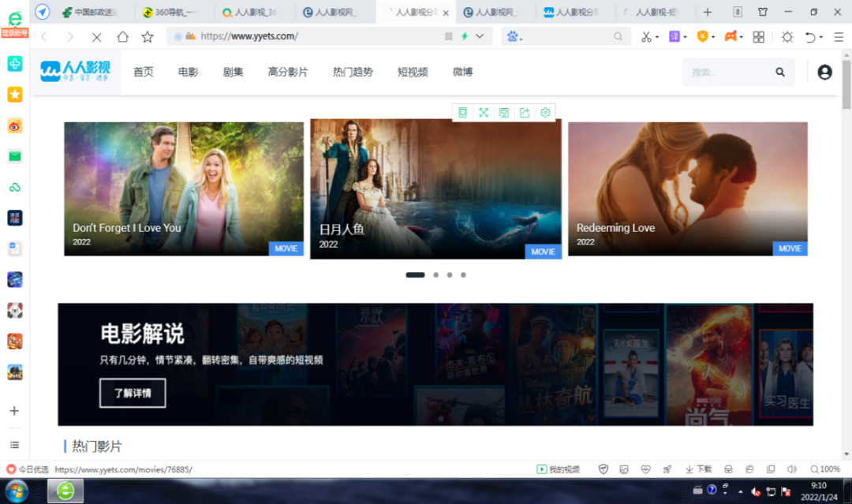The image size is (852, 504).
Task: Open the 日月人鱼 movie poster
Action: point(435,189)
